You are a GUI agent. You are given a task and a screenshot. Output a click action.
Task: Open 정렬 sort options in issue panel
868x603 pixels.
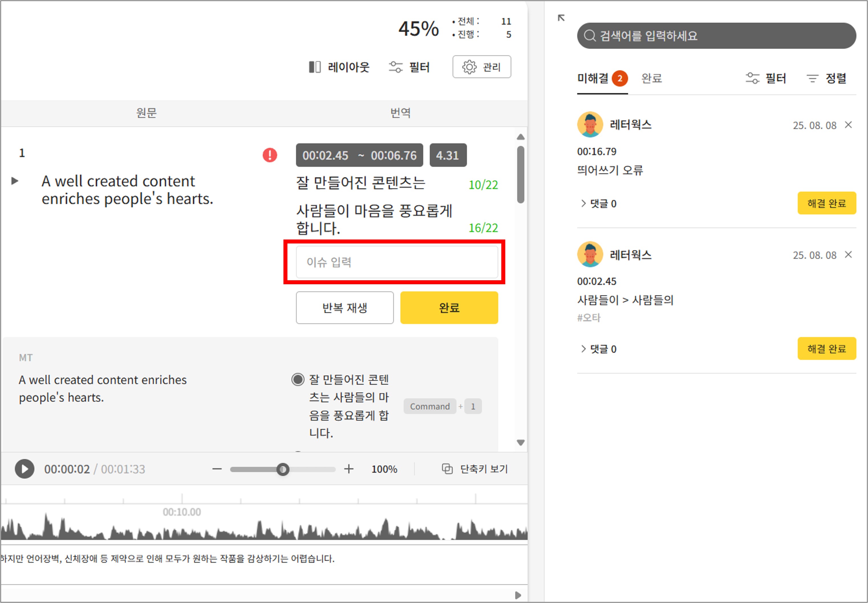(x=826, y=78)
